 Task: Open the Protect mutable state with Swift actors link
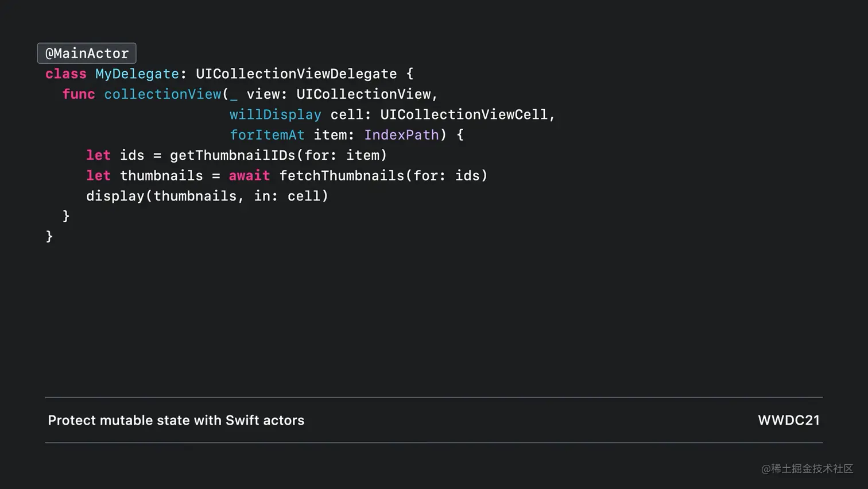[x=176, y=420]
